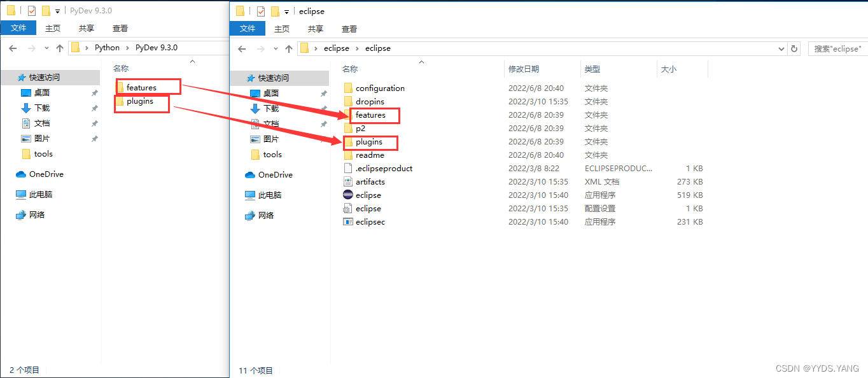The width and height of the screenshot is (868, 378).
Task: Go up one level in eclipse window
Action: coord(289,48)
